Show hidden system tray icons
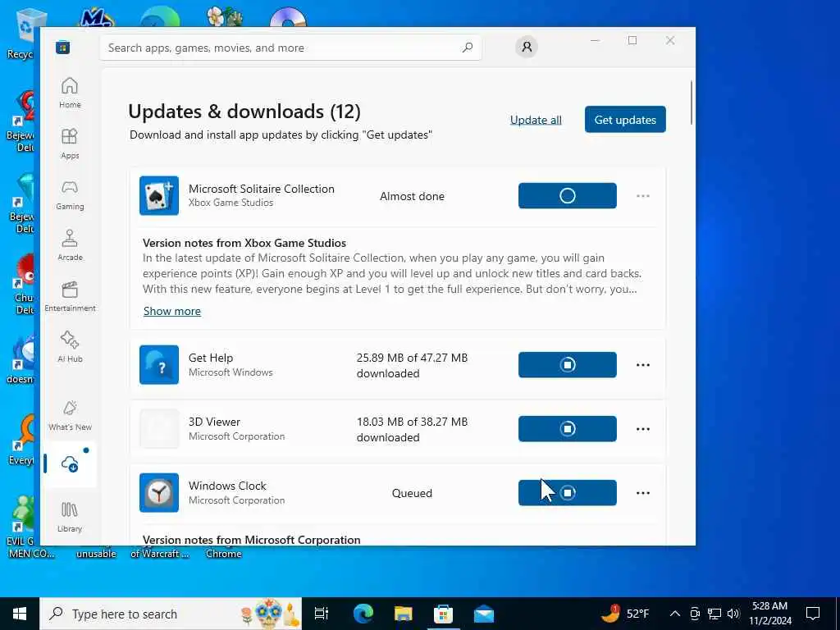Viewport: 840px width, 630px height. tap(675, 614)
